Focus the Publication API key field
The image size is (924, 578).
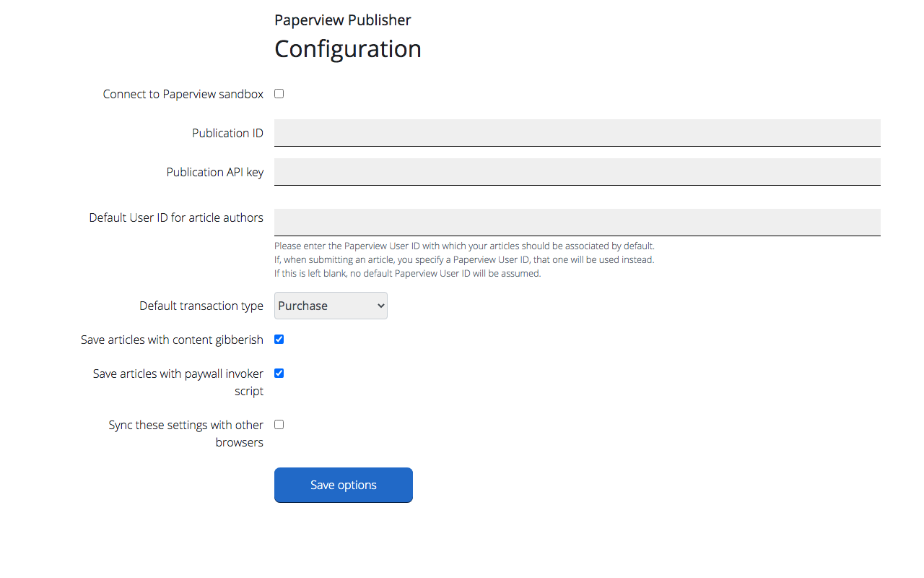point(577,172)
